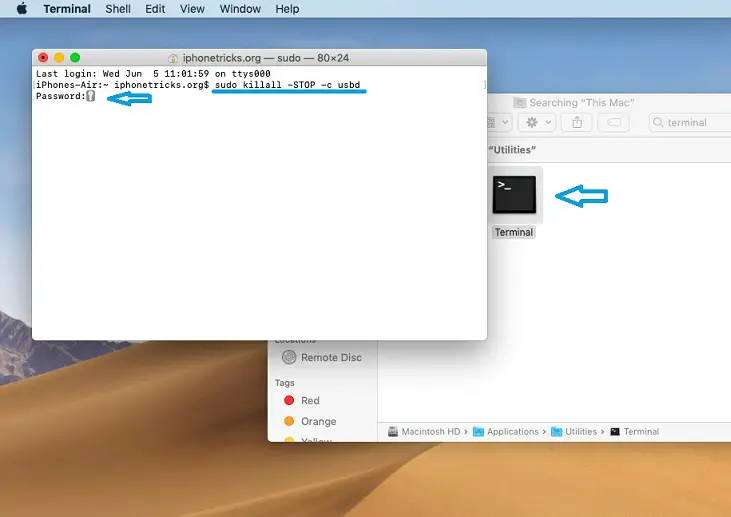Open the Edit menu

click(x=155, y=9)
